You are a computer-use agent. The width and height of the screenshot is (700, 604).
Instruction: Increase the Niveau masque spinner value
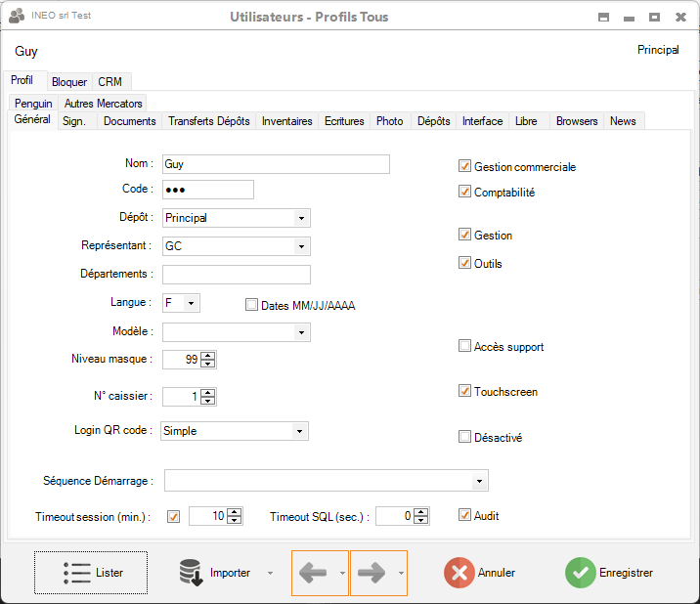tap(207, 355)
